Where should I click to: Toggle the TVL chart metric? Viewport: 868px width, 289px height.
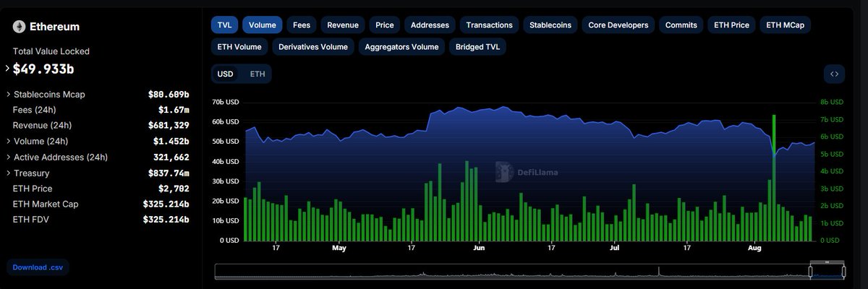pos(224,25)
